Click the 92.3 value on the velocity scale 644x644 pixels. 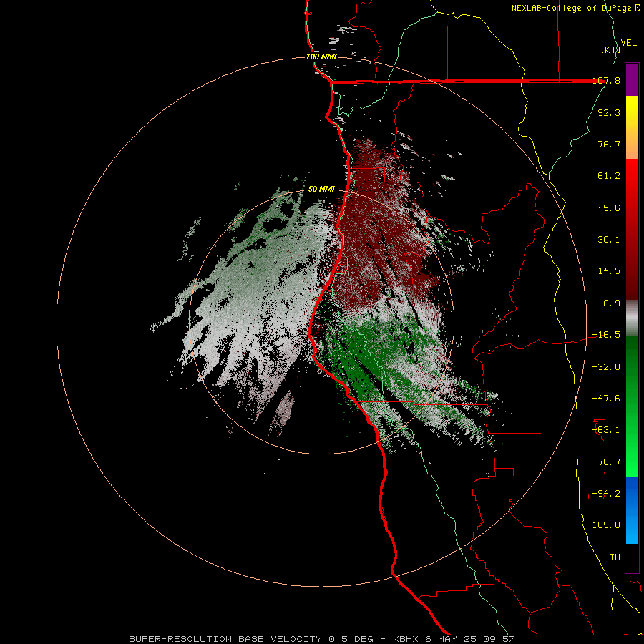click(x=609, y=112)
